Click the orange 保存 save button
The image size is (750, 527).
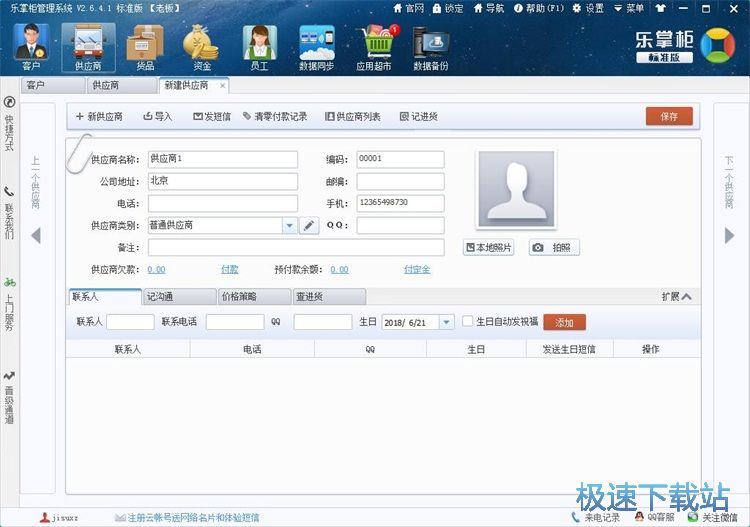[669, 116]
